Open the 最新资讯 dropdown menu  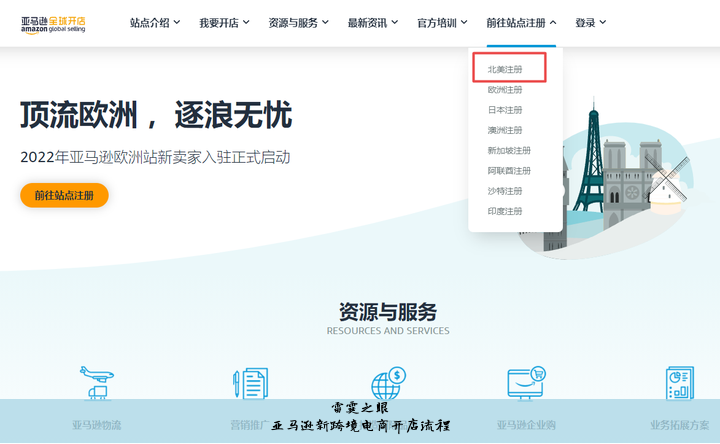coord(373,22)
